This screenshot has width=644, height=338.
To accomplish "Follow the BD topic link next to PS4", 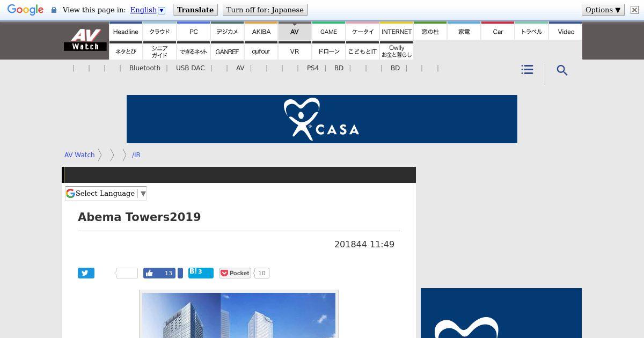I will pos(339,68).
